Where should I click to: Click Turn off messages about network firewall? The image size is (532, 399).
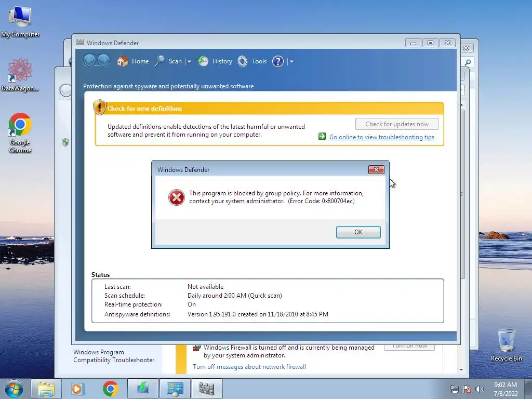point(249,367)
